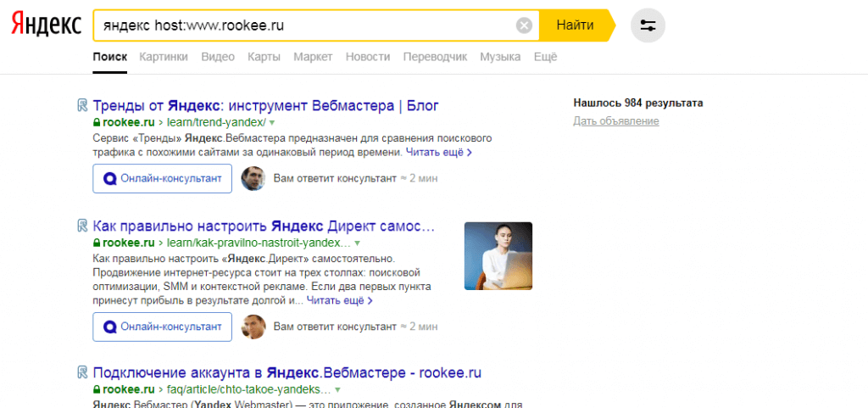Click learn/kak-pravilno-nastroit-yandex URL path
The height and width of the screenshot is (408, 868).
(x=259, y=243)
